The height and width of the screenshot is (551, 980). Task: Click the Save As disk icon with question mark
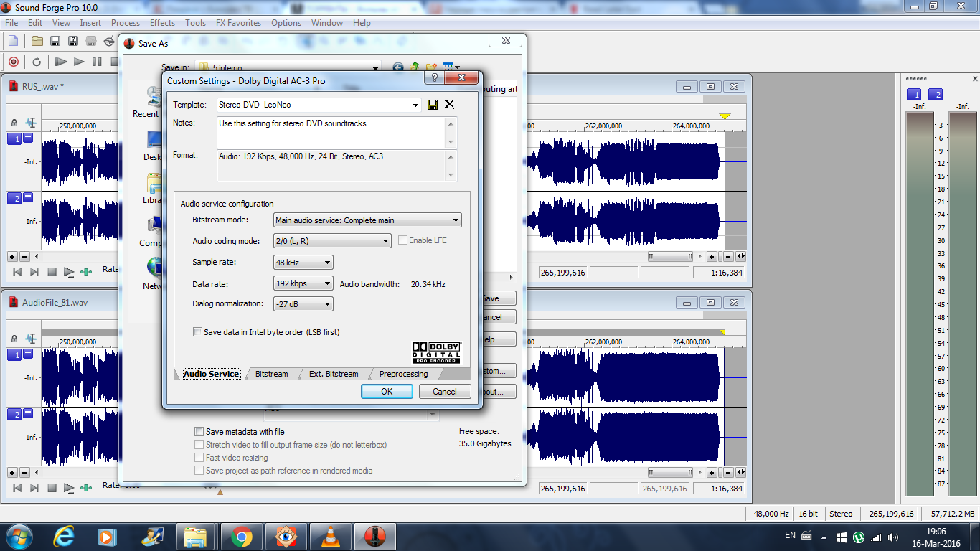72,41
